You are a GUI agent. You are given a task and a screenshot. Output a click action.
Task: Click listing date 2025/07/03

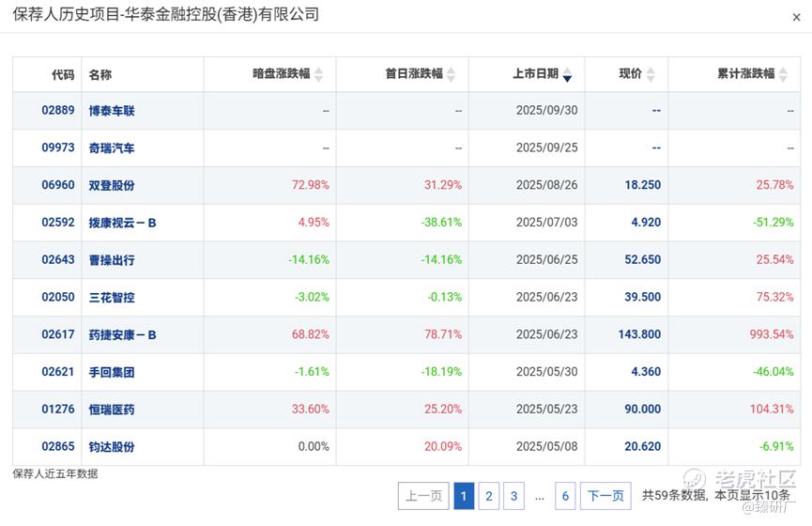(547, 223)
